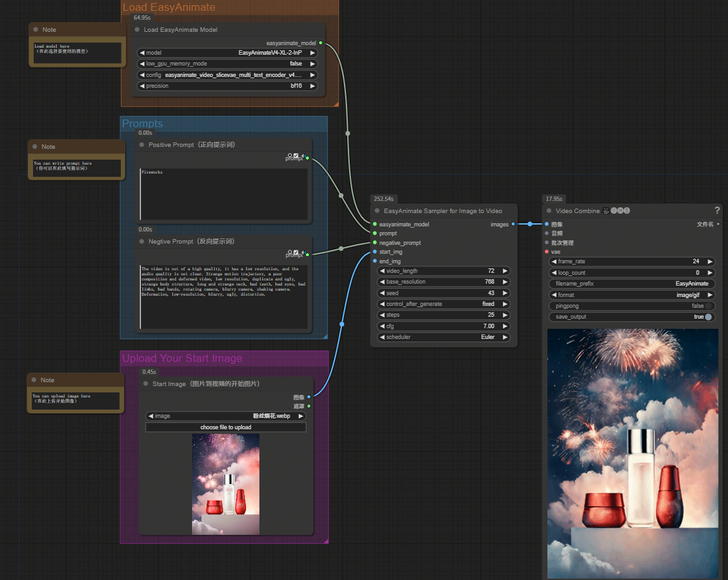Click the 图像 output dot on Start Image node

click(x=309, y=397)
